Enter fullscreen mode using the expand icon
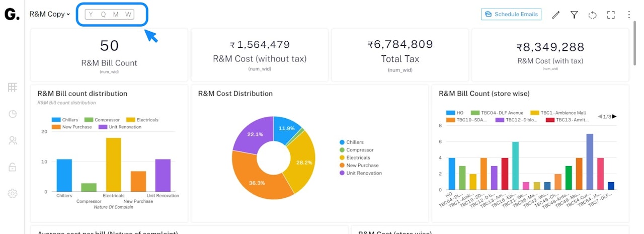Viewport: 644px width, 234px height. [x=611, y=15]
